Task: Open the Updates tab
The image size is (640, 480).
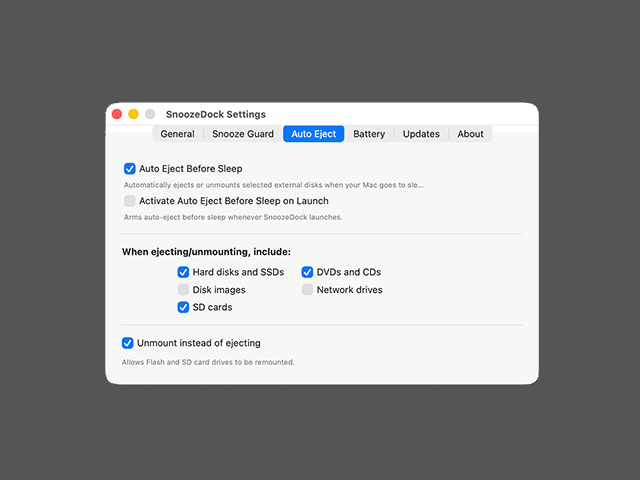Action: 421,134
